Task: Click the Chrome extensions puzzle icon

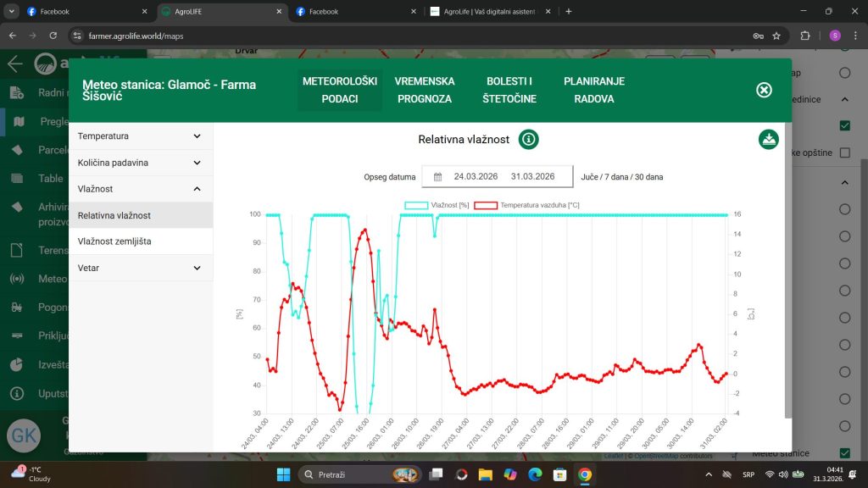Action: (x=805, y=36)
